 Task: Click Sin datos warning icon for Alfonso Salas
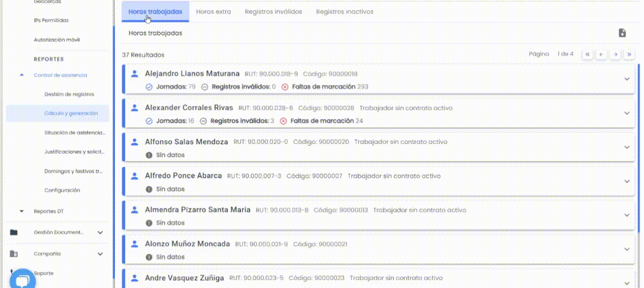149,155
